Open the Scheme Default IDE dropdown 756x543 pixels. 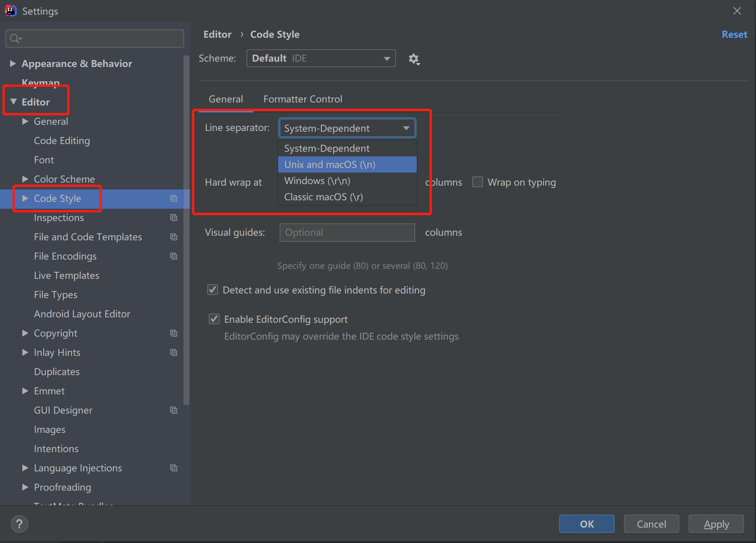point(321,58)
